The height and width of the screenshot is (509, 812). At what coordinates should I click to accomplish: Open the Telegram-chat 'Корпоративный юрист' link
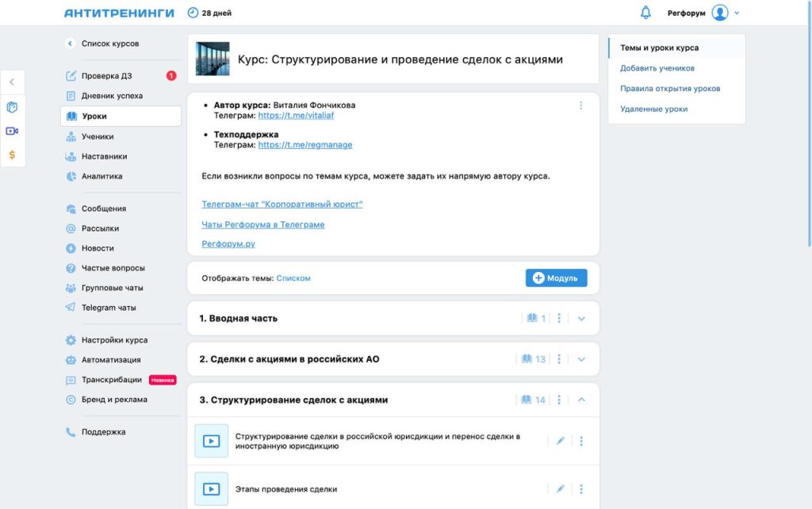pos(282,205)
